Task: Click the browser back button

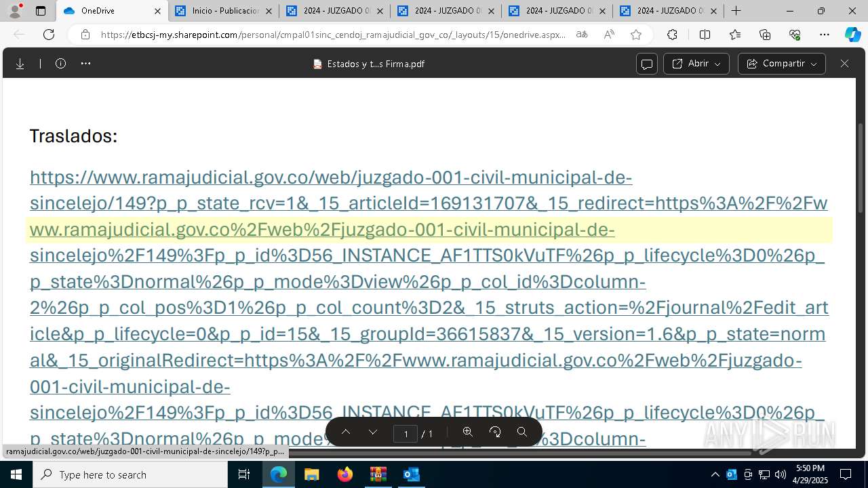Action: 19,35
